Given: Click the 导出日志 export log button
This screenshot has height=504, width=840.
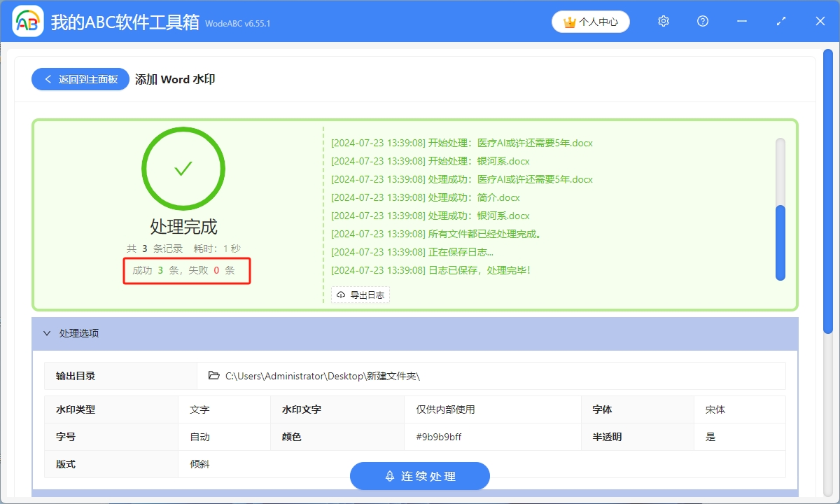Looking at the screenshot, I should [360, 295].
